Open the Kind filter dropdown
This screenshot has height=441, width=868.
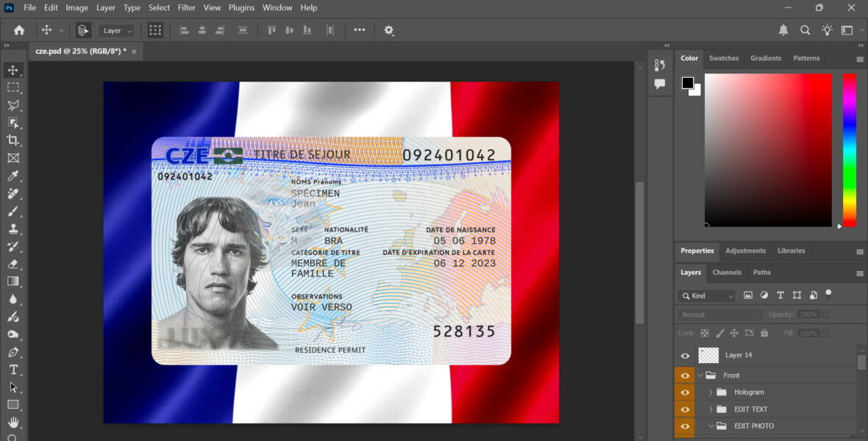(705, 295)
